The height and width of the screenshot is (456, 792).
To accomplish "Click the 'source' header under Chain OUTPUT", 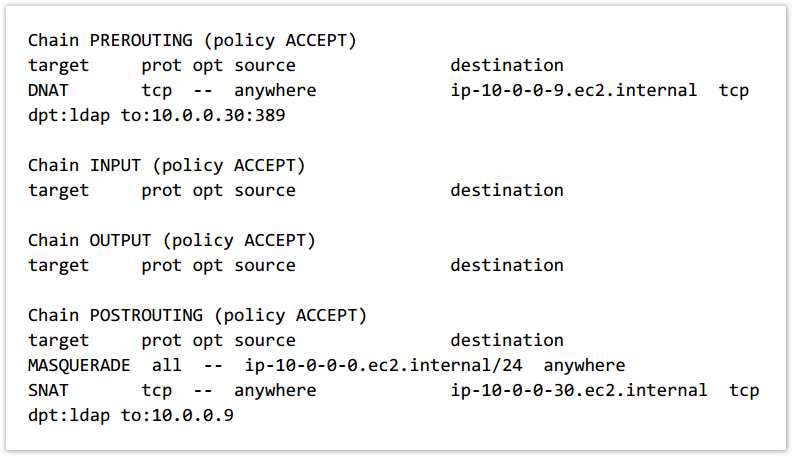I will (x=265, y=265).
